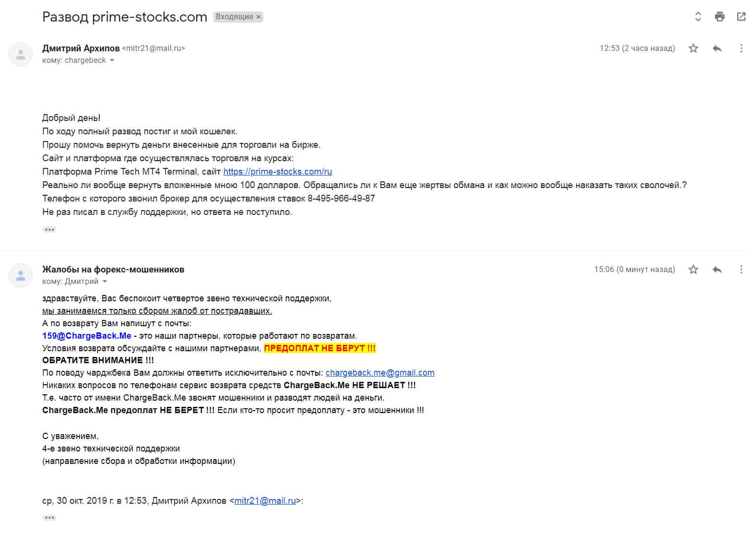Print the whole email conversation
Screen dimensions: 756x533
(x=720, y=17)
